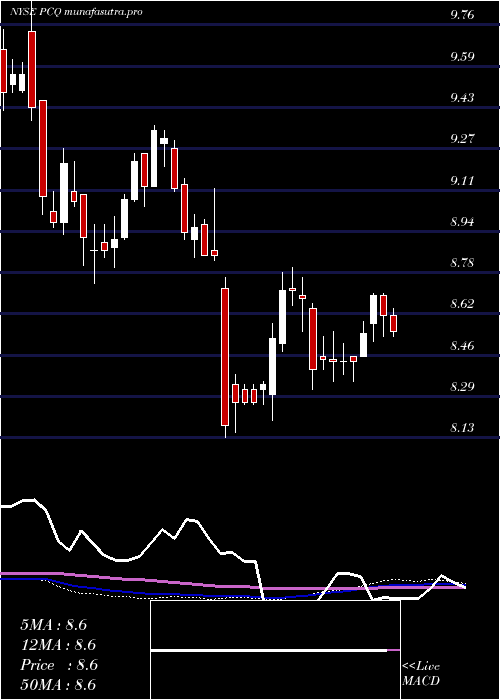The image size is (500, 700).
Task: Click the 8.46 price axis label
Action: coord(462,346)
